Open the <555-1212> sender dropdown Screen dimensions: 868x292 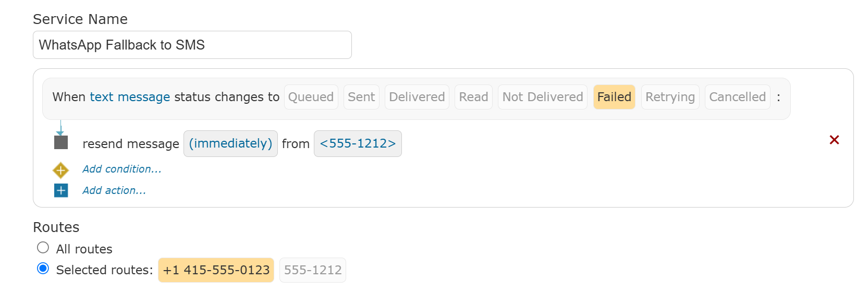point(358,143)
